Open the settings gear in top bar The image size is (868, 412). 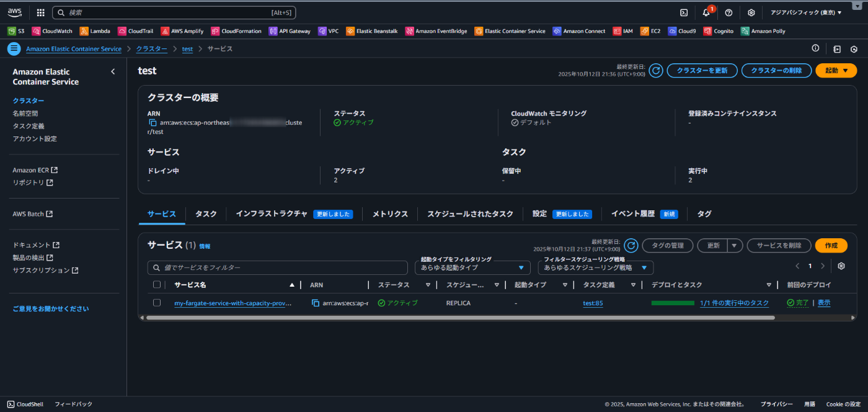point(751,12)
